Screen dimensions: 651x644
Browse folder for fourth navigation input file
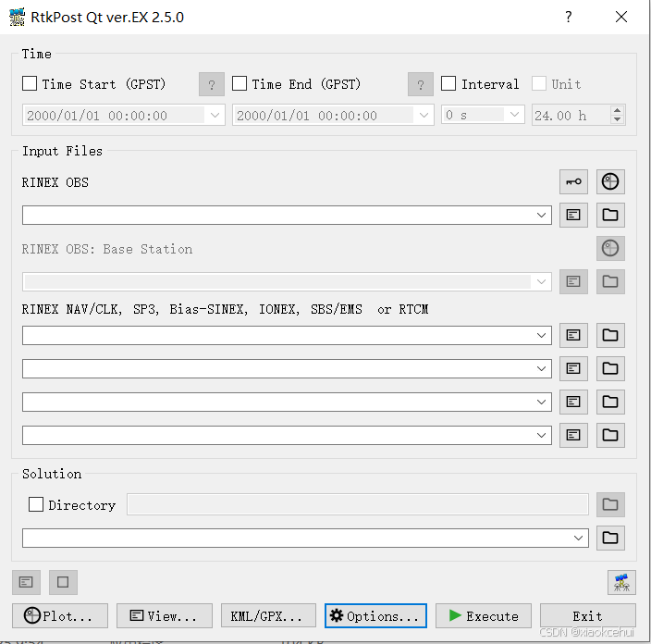tap(610, 435)
